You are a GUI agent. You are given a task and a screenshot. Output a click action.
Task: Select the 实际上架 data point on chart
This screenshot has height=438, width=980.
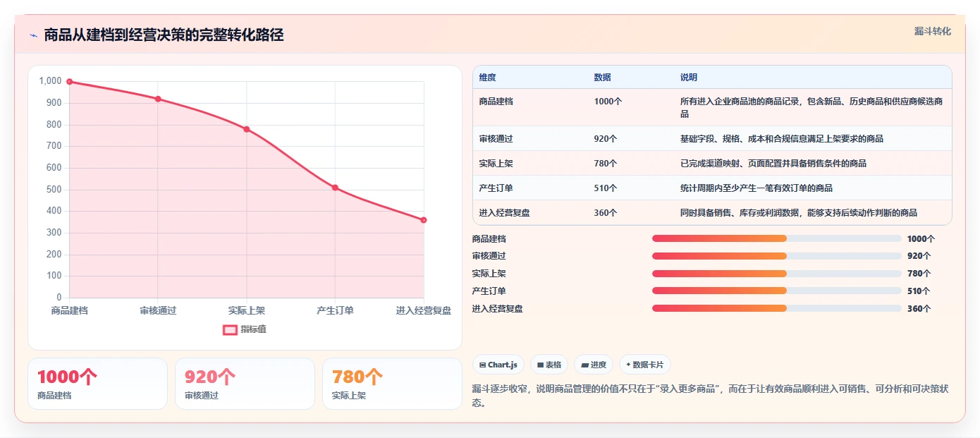(247, 129)
